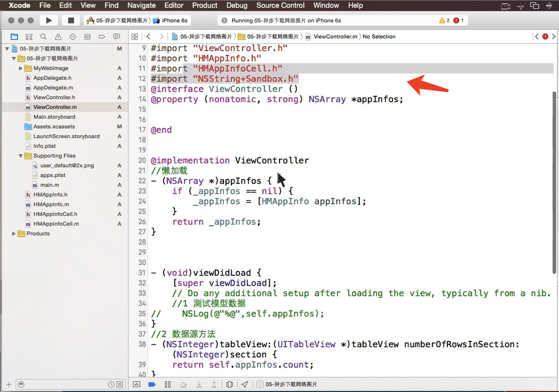Click the Run play button
This screenshot has height=392, width=559.
(x=49, y=20)
